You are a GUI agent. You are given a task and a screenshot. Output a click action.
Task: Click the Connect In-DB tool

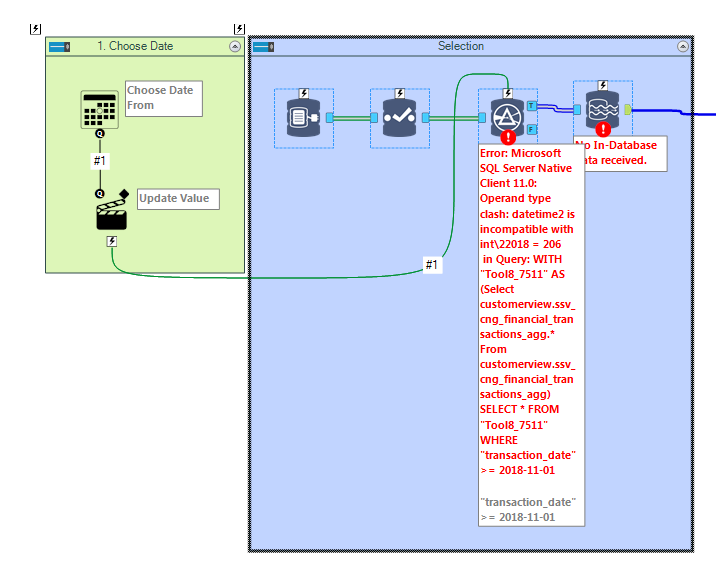tap(303, 118)
